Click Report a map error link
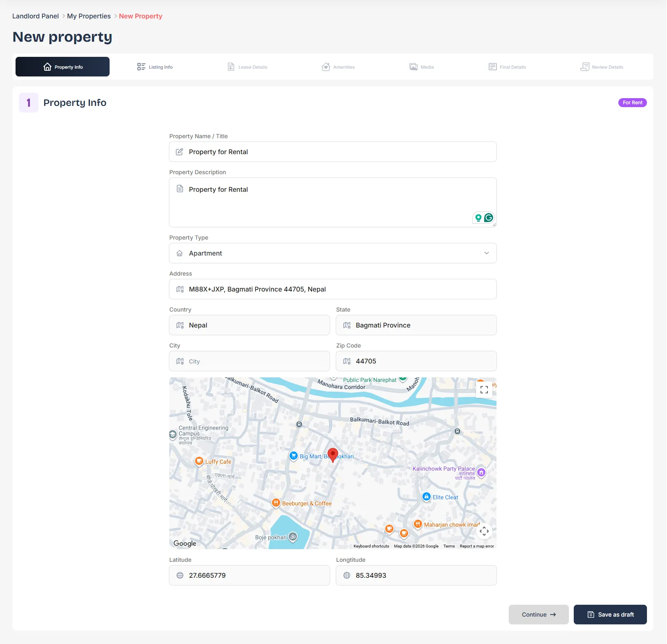 point(477,546)
